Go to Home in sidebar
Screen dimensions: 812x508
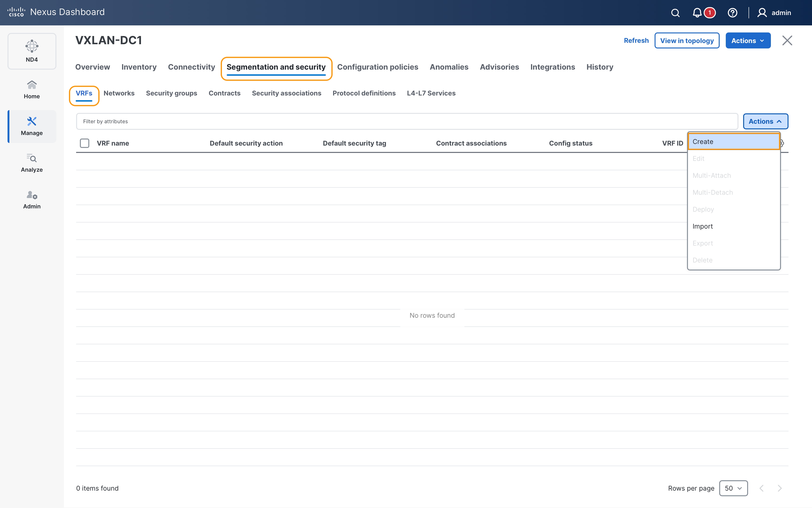32,90
